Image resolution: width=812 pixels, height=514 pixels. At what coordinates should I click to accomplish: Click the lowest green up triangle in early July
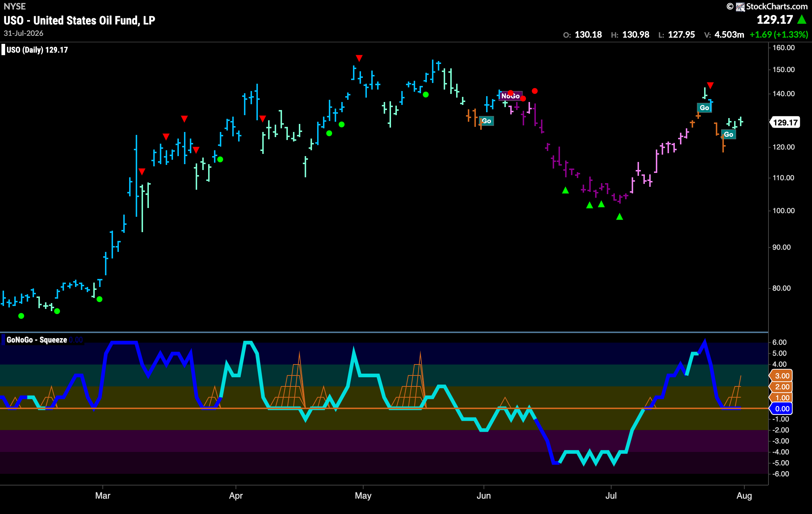[x=620, y=217]
